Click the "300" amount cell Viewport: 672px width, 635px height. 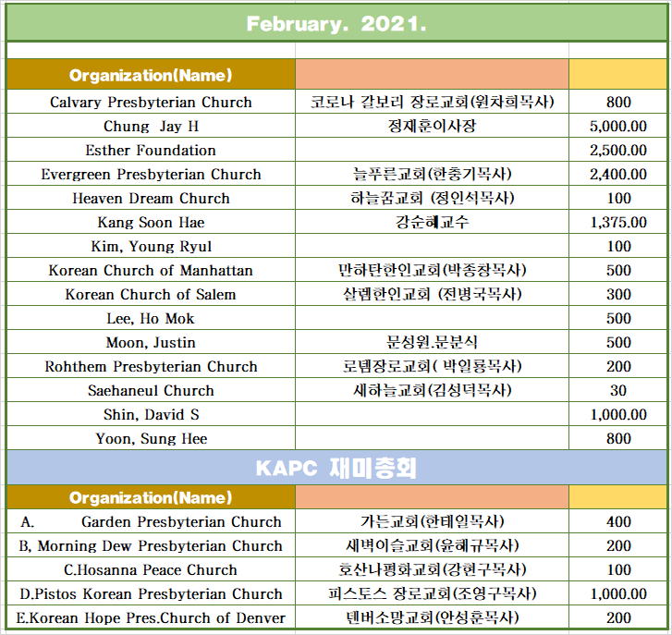point(618,294)
